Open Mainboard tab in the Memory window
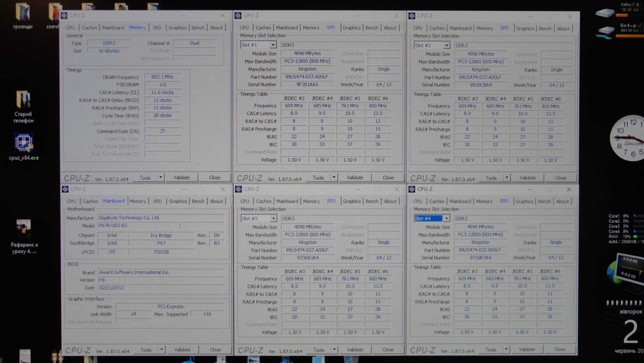 (113, 28)
